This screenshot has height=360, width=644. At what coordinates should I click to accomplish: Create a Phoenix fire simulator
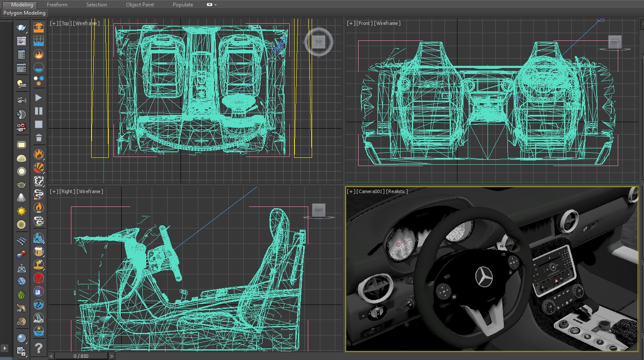tap(39, 28)
